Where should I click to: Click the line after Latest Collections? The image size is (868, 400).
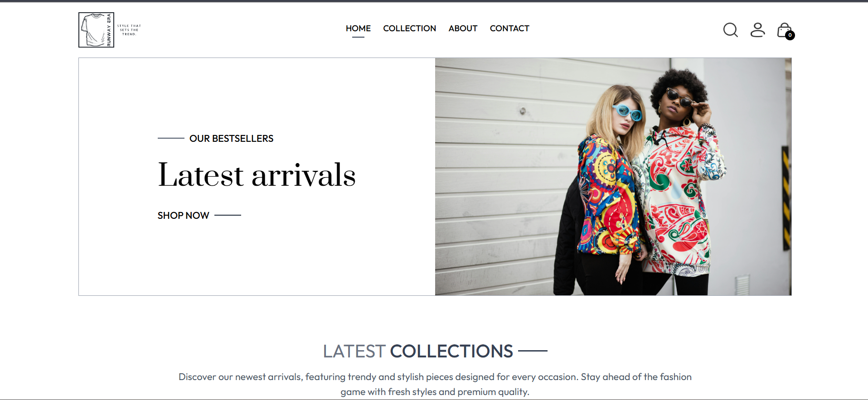click(533, 351)
